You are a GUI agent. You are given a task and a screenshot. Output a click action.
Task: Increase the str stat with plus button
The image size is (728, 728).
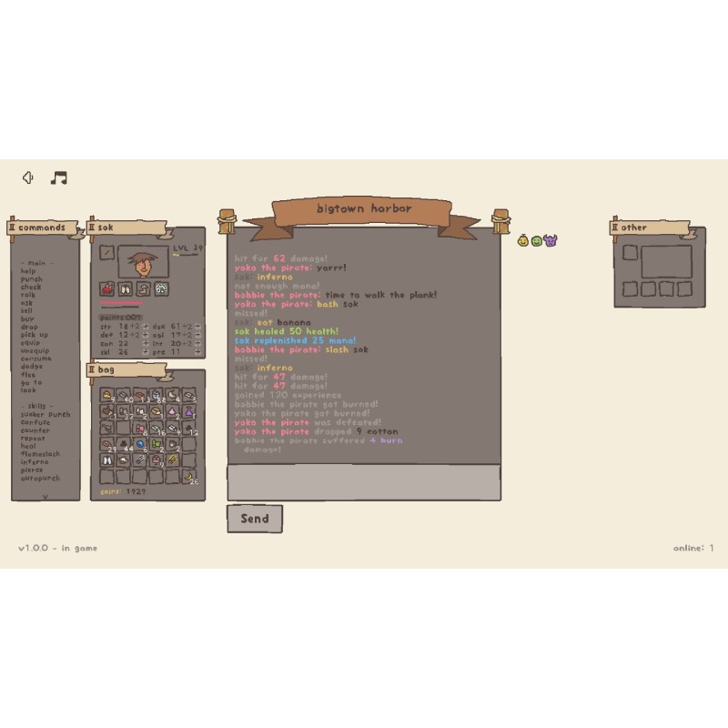[145, 325]
